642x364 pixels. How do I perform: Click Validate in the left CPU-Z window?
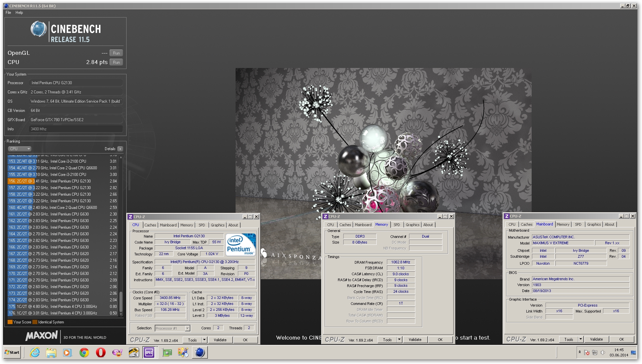click(220, 340)
